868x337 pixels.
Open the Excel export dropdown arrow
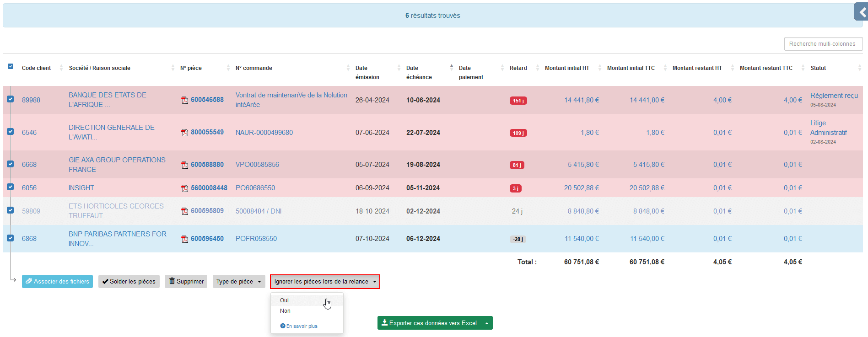pos(487,323)
